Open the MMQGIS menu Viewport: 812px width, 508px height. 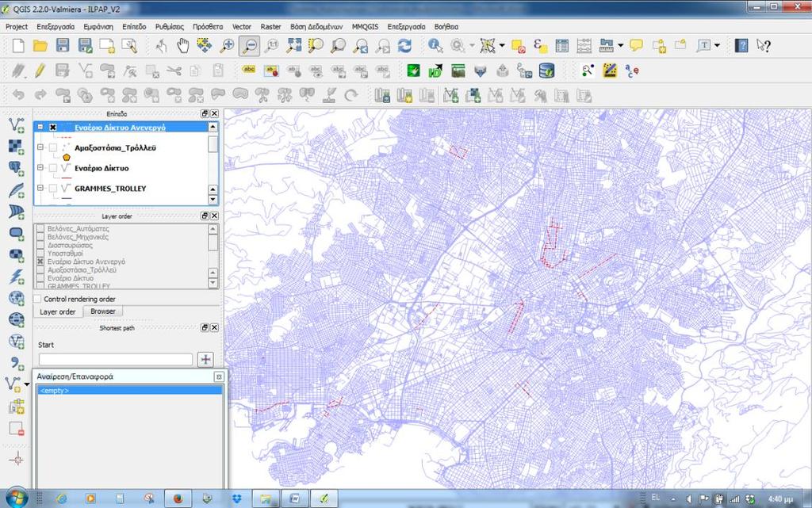(365, 26)
